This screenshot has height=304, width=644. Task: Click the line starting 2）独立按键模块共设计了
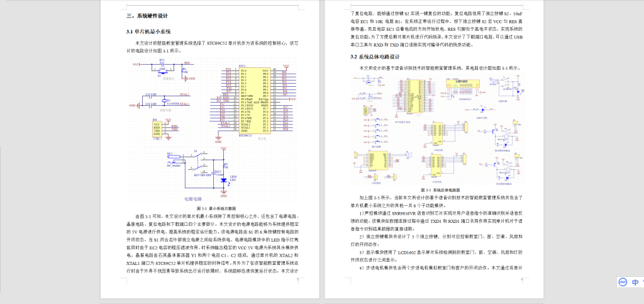[x=441, y=237]
